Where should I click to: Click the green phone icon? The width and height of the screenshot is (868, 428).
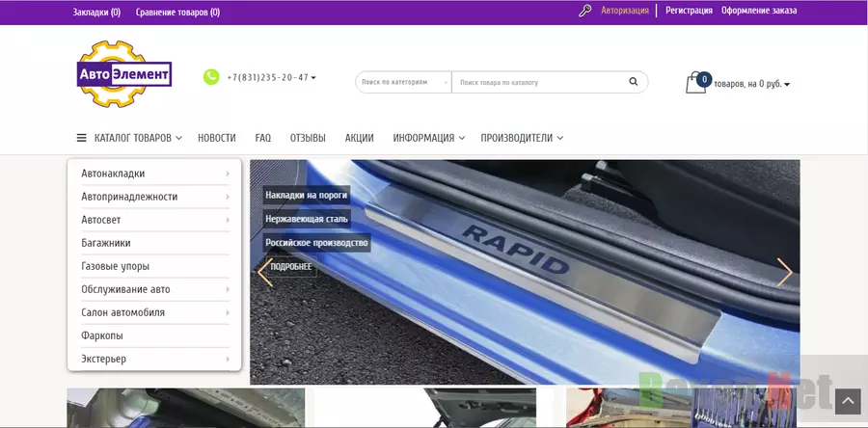[211, 77]
